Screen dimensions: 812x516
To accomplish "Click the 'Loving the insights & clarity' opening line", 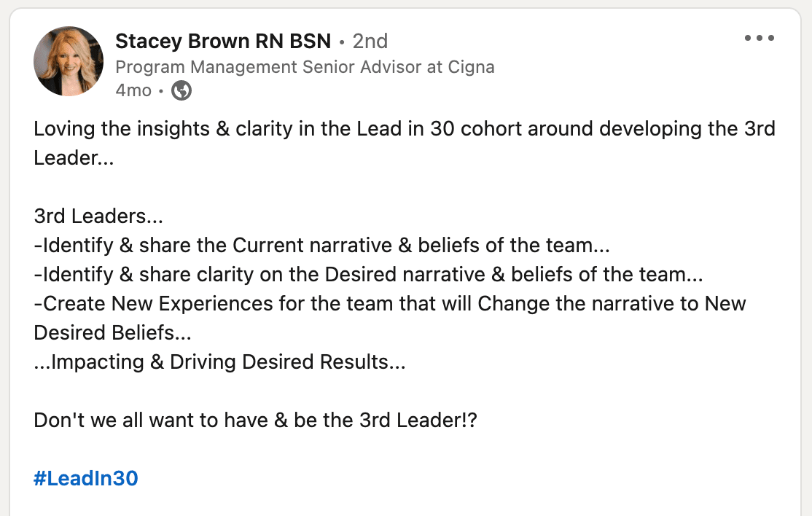I will [x=405, y=129].
